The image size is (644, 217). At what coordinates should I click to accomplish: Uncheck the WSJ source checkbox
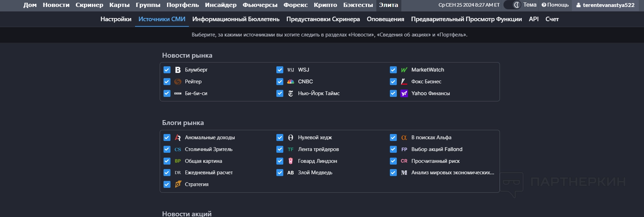280,70
